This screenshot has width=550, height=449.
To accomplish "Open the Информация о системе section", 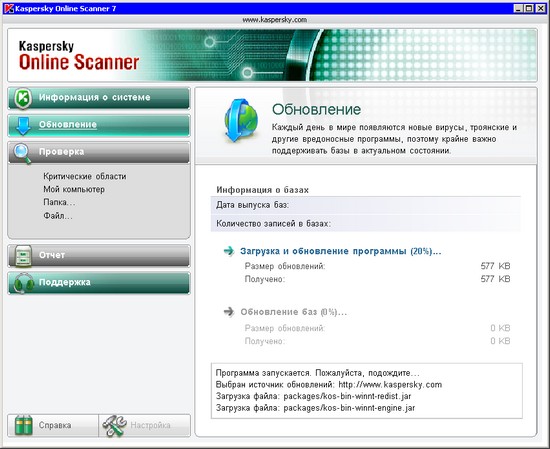I will pyautogui.click(x=99, y=98).
